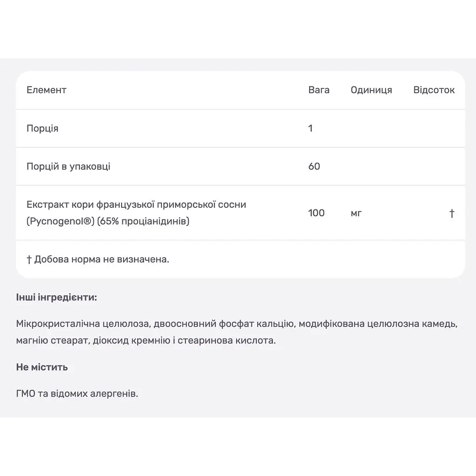Click the '(Pycnogenol®) (65% проціанідинів)' text
The image size is (476, 476).
click(x=108, y=221)
